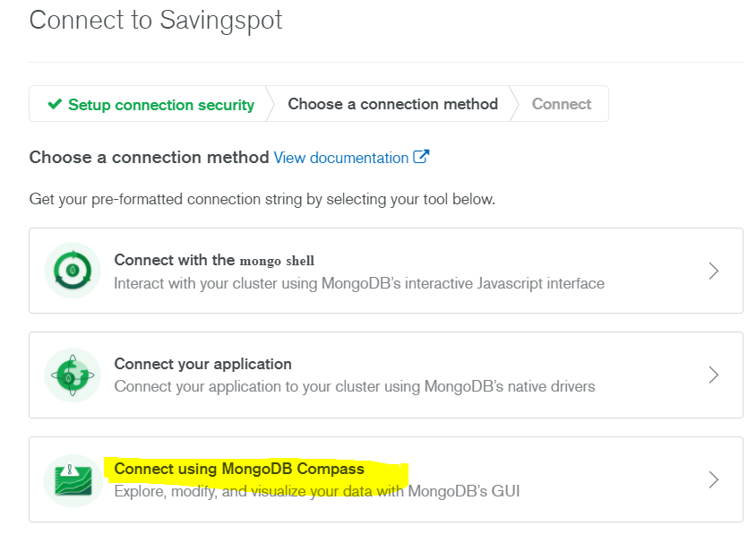
Task: Click the interactive Javascript interface description text
Action: point(359,283)
